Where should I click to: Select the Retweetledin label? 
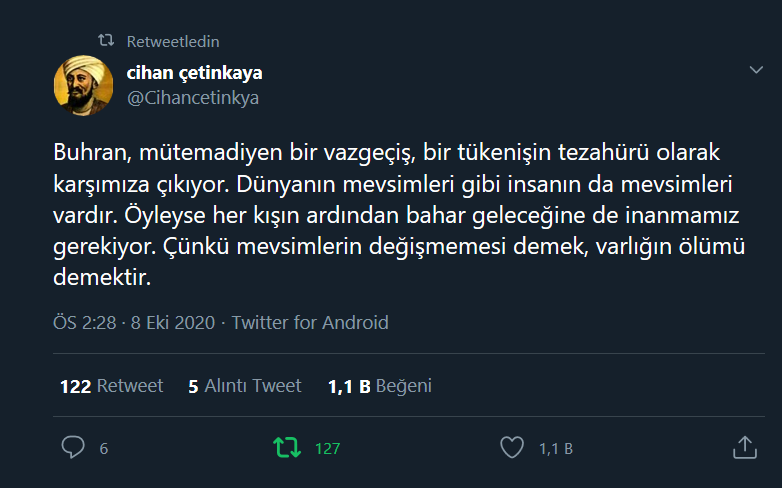(173, 41)
